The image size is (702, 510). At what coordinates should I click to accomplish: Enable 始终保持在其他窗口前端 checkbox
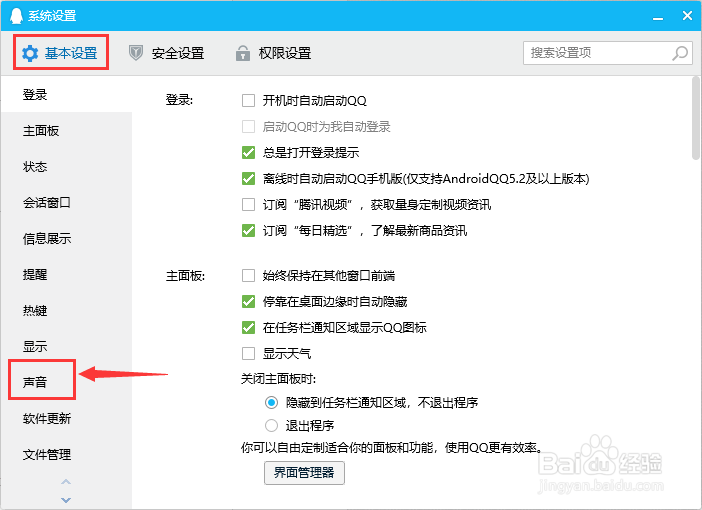248,275
